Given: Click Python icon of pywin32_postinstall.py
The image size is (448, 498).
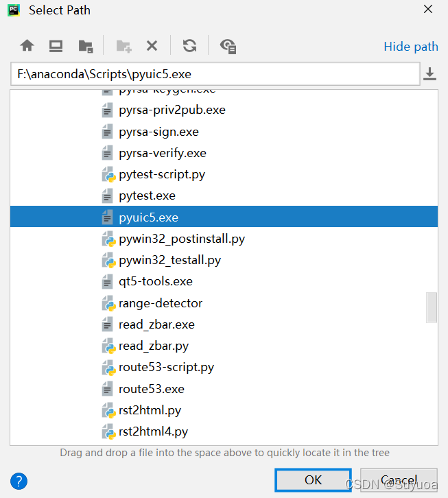Looking at the screenshot, I should click(108, 239).
